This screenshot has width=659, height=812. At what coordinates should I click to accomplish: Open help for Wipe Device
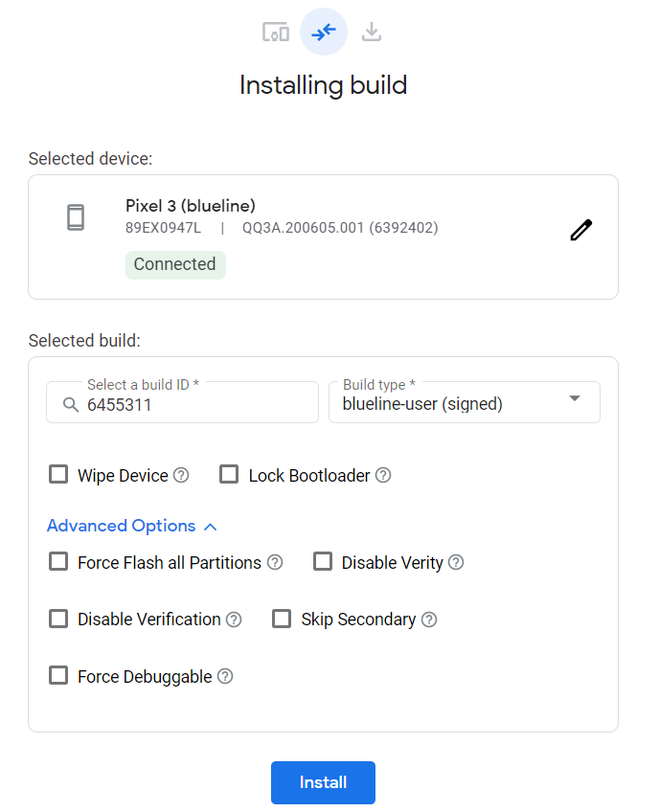click(x=181, y=475)
